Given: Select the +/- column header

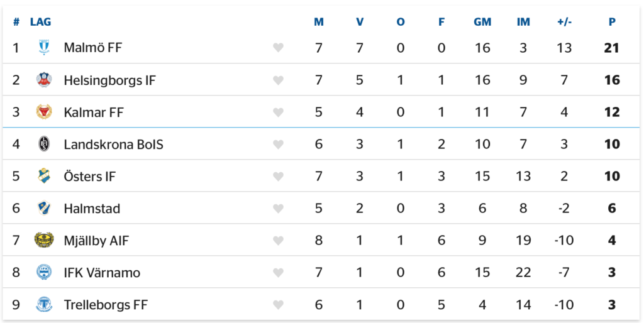Looking at the screenshot, I should (564, 22).
